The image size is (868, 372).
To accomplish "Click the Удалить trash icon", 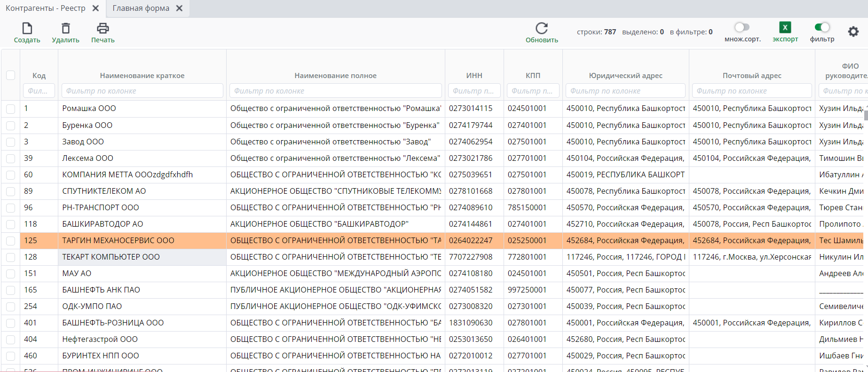I will click(66, 29).
